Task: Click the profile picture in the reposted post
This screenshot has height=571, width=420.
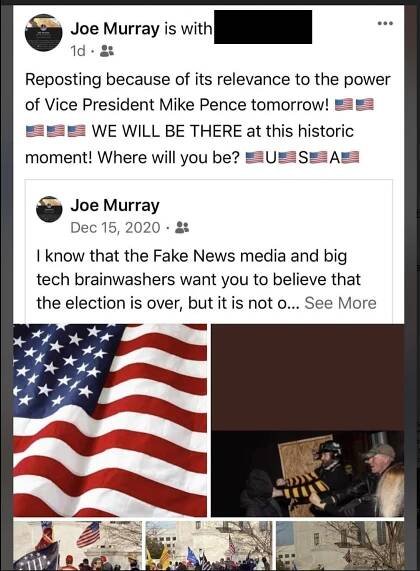Action: tap(49, 209)
